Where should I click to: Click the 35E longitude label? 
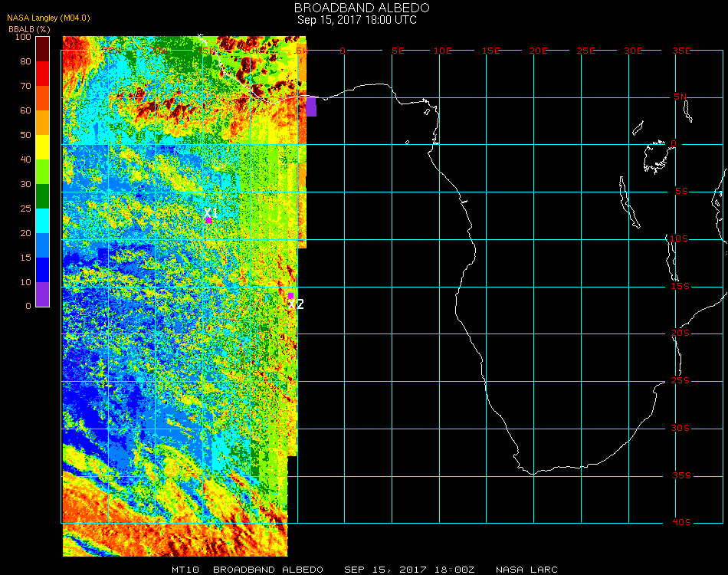point(681,51)
